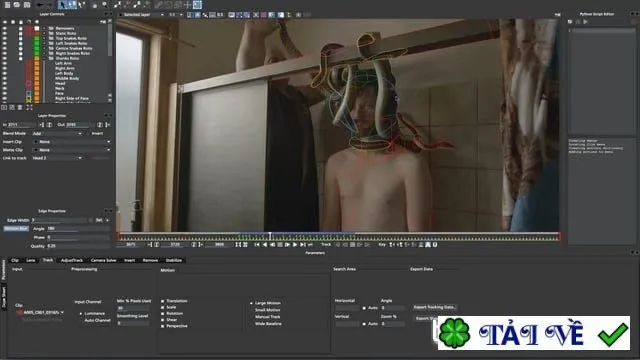Select the highlighted grid tool in toolbar
The height and width of the screenshot is (360, 640).
(197, 5)
